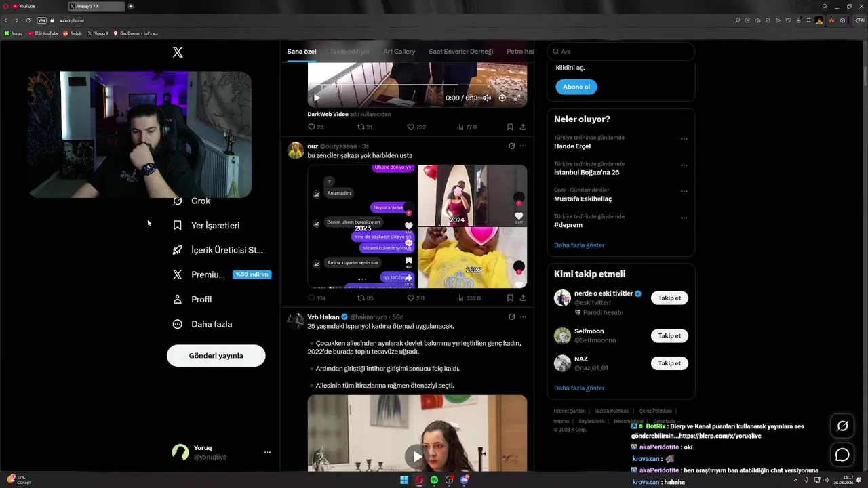Reload the page in browser toolbar
Screen dimensions: 868x488
(28, 20)
